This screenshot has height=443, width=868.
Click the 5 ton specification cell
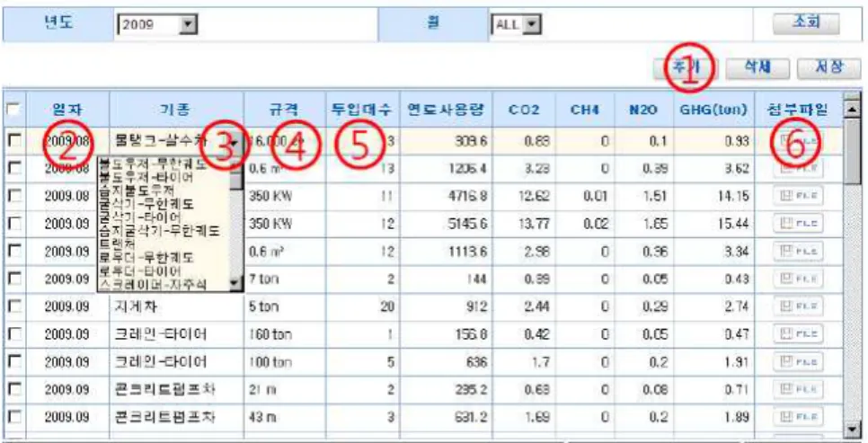pyautogui.click(x=285, y=306)
